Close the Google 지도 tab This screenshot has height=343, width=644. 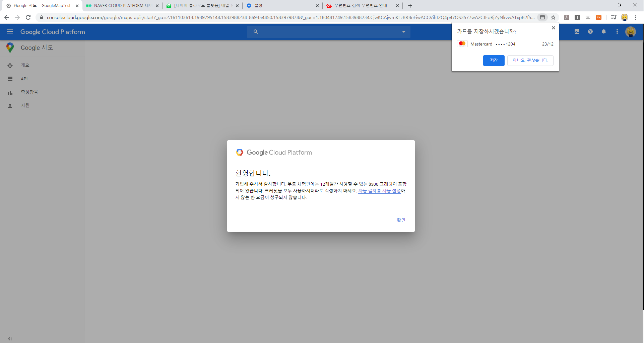(x=77, y=6)
